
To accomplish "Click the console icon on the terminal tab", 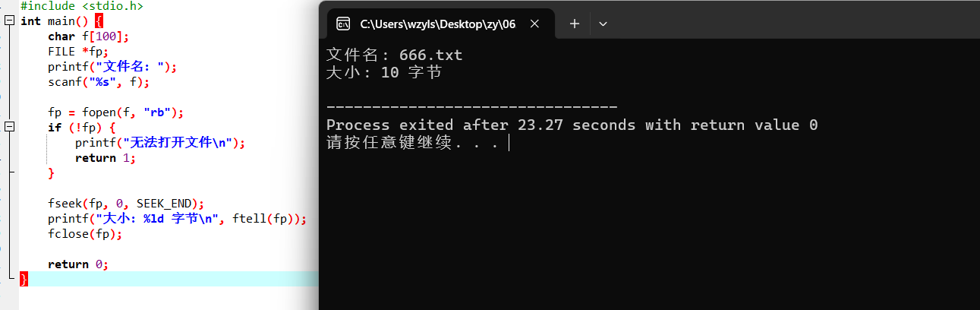I will click(x=343, y=24).
